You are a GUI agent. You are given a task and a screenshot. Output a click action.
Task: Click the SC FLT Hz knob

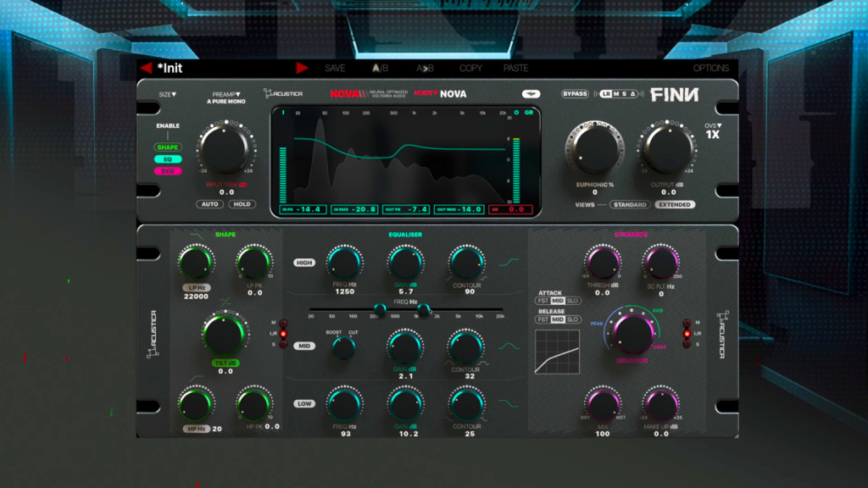coord(661,263)
